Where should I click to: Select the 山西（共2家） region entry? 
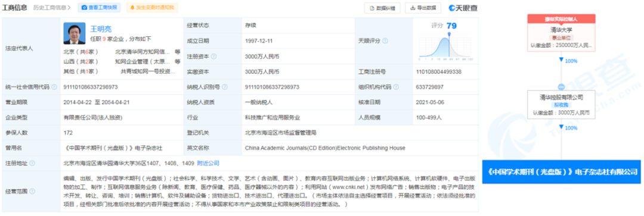pyautogui.click(x=81, y=62)
